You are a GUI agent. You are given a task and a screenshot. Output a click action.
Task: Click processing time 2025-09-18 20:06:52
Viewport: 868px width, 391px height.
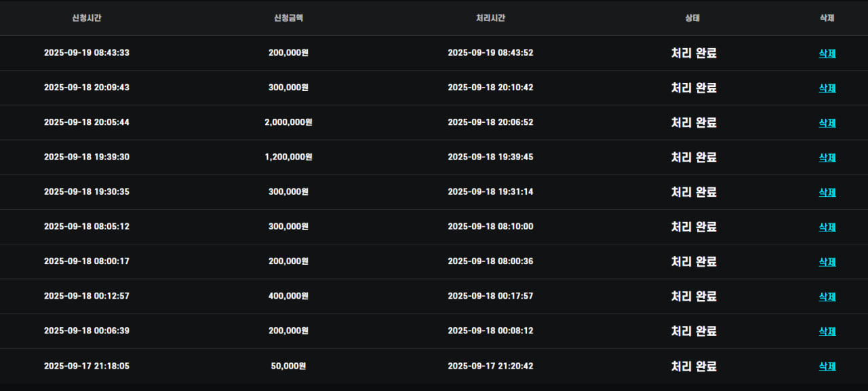[x=490, y=122]
